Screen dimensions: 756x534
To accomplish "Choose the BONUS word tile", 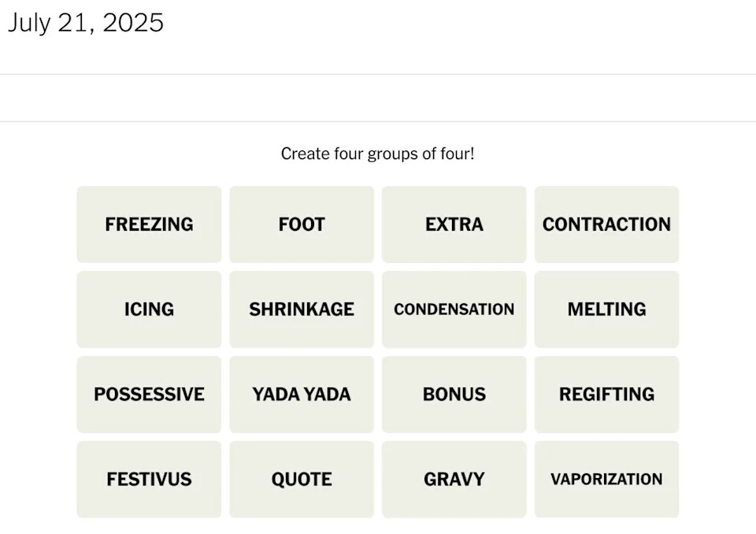I will tap(454, 395).
